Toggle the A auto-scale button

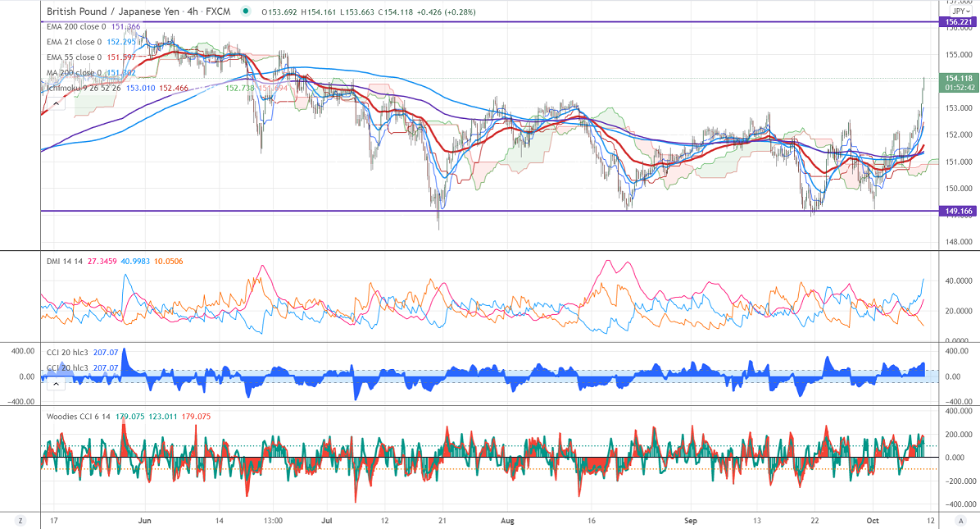click(x=960, y=521)
